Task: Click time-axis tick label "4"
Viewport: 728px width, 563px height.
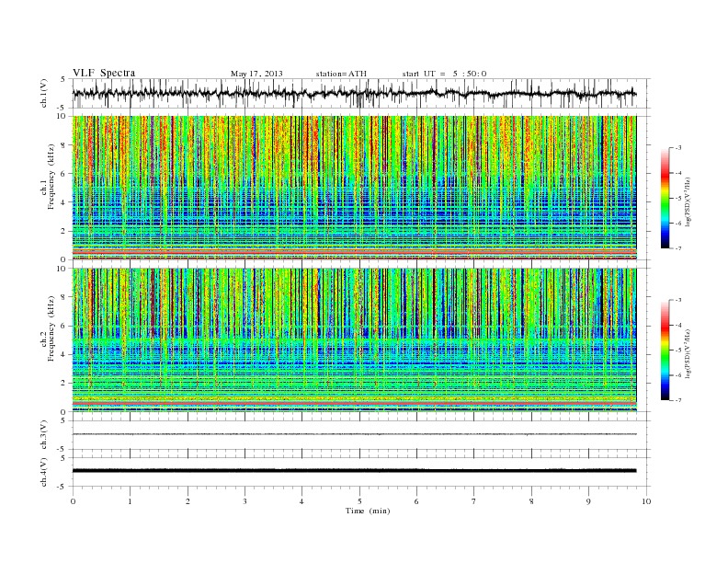Action: point(302,501)
